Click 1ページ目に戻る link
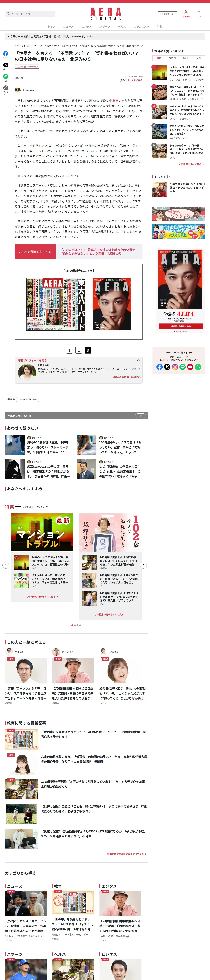Screen dimensions: 210x980 [134, 80]
